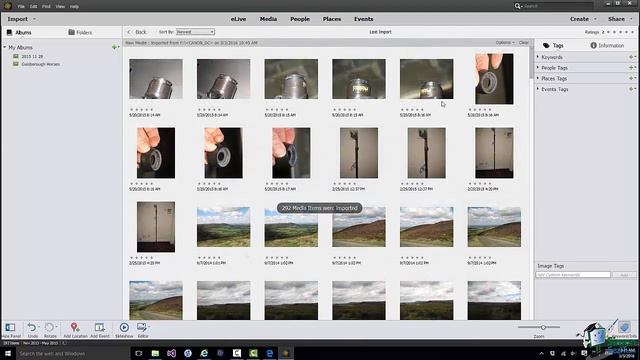Open Task View on the taskbar

point(139,353)
